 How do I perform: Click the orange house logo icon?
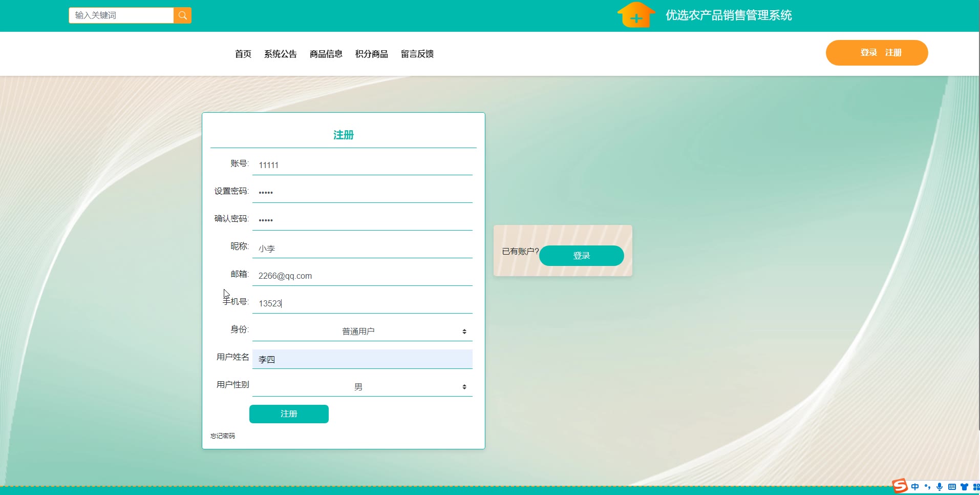[636, 15]
